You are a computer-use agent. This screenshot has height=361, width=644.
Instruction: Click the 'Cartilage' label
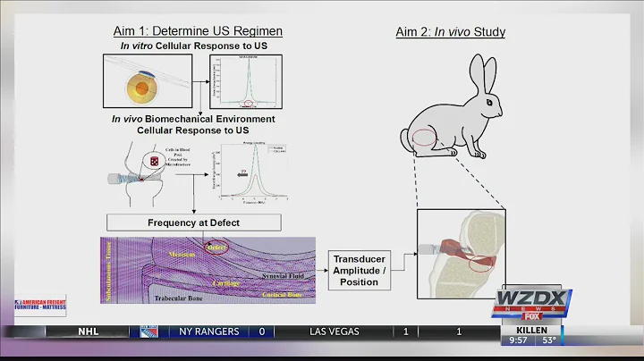click(226, 283)
